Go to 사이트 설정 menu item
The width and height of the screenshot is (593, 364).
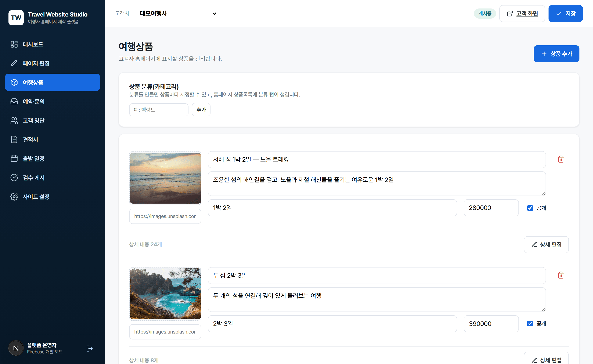(x=53, y=196)
